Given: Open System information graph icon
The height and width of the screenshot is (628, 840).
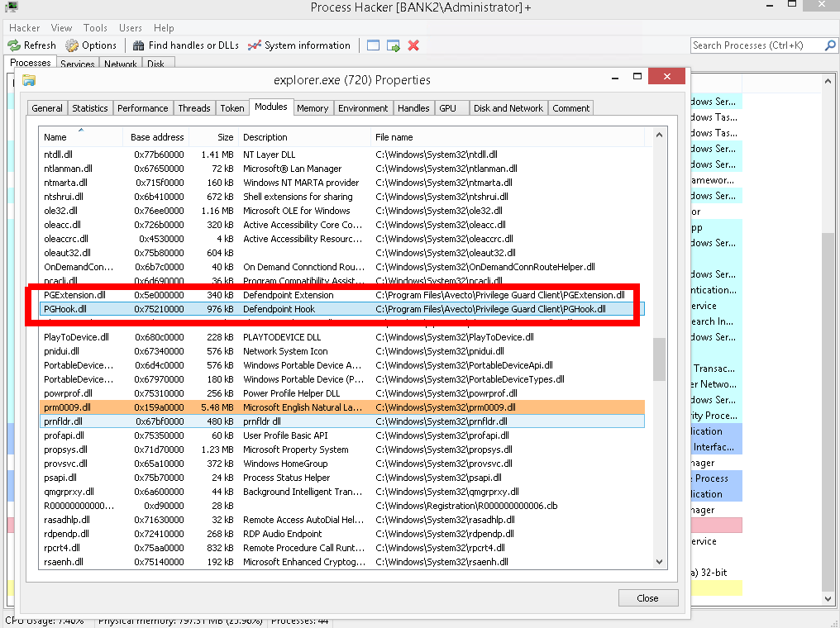Looking at the screenshot, I should coord(255,45).
